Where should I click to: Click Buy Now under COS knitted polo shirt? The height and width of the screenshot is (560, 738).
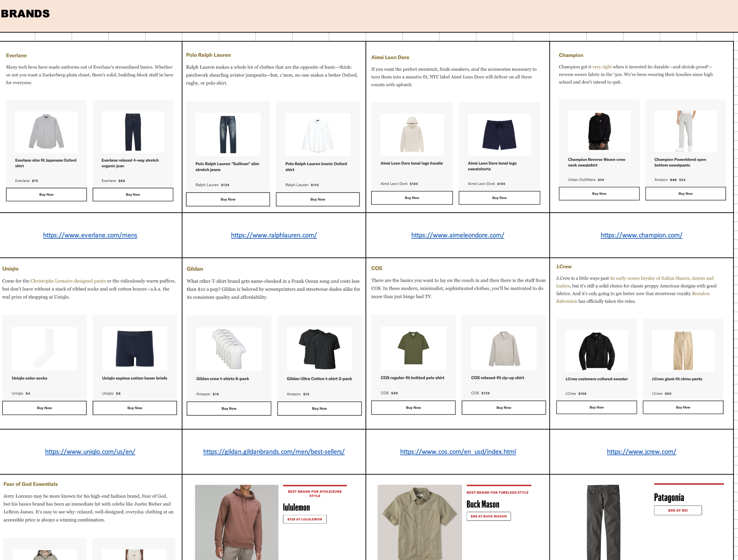[x=413, y=408]
